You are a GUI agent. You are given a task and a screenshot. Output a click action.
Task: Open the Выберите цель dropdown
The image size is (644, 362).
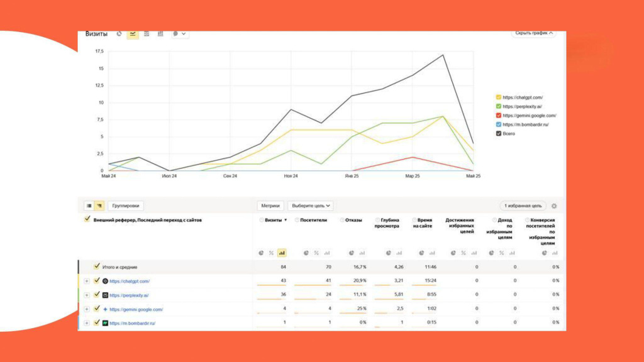pos(311,206)
